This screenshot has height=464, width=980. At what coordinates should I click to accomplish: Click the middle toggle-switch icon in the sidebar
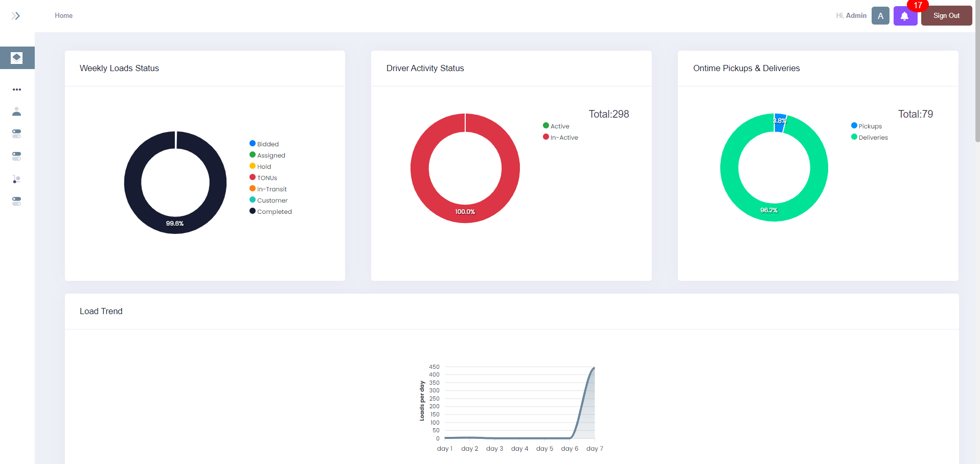click(x=17, y=156)
